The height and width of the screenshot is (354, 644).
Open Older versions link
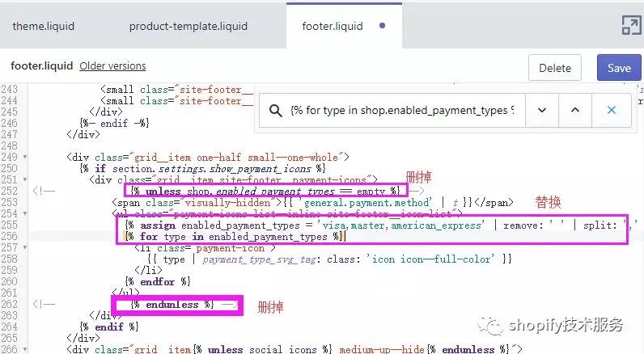[x=112, y=65]
